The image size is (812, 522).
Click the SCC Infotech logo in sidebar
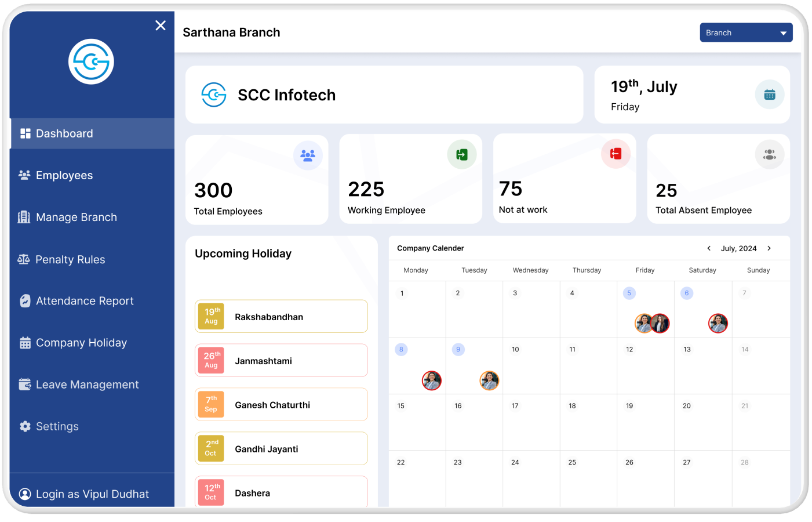pos(91,61)
